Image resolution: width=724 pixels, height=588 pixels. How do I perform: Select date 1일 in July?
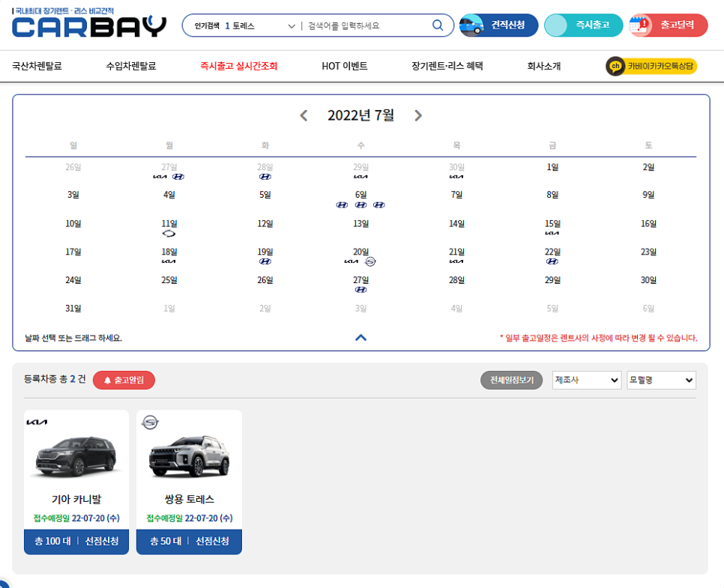pos(552,167)
